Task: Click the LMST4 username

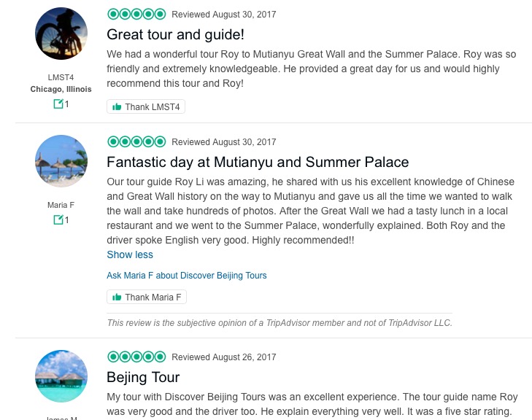Action: coord(61,77)
